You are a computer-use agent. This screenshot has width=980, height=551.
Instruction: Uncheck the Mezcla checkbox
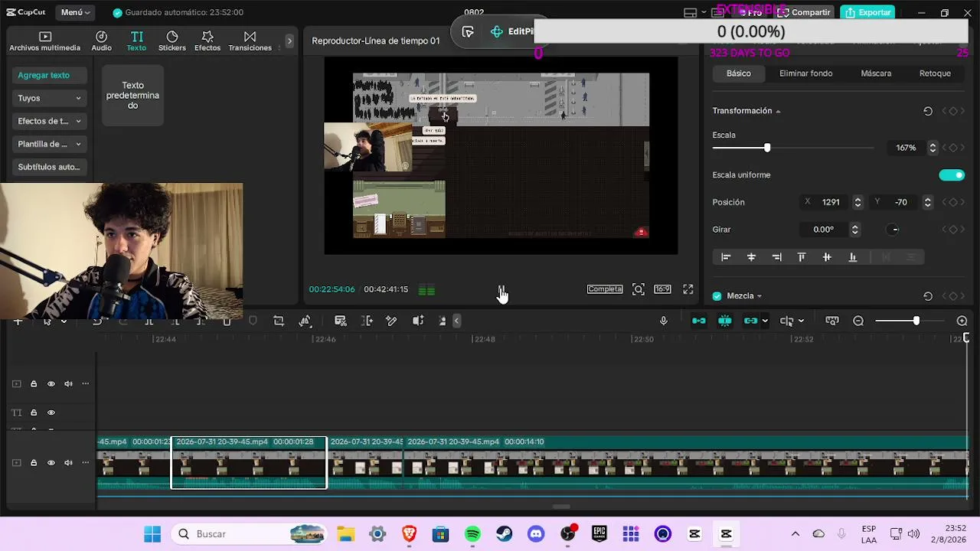pyautogui.click(x=717, y=296)
